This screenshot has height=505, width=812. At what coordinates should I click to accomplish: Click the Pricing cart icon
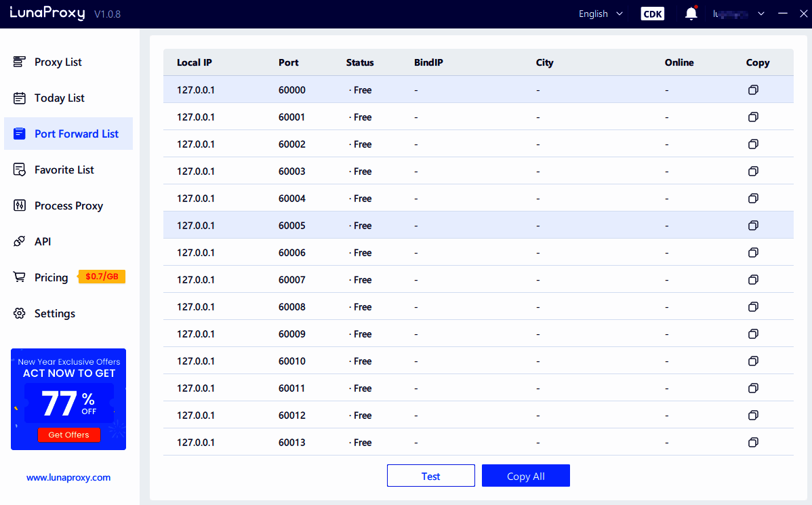click(18, 277)
